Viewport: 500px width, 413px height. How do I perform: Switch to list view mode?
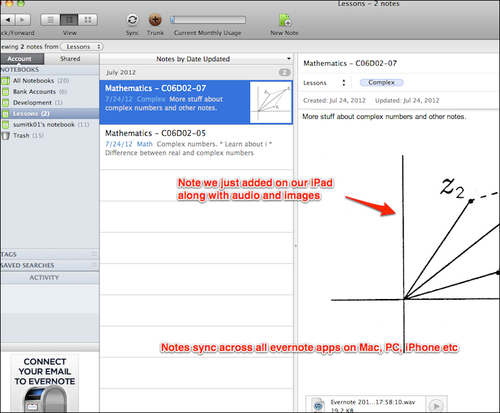click(50, 20)
